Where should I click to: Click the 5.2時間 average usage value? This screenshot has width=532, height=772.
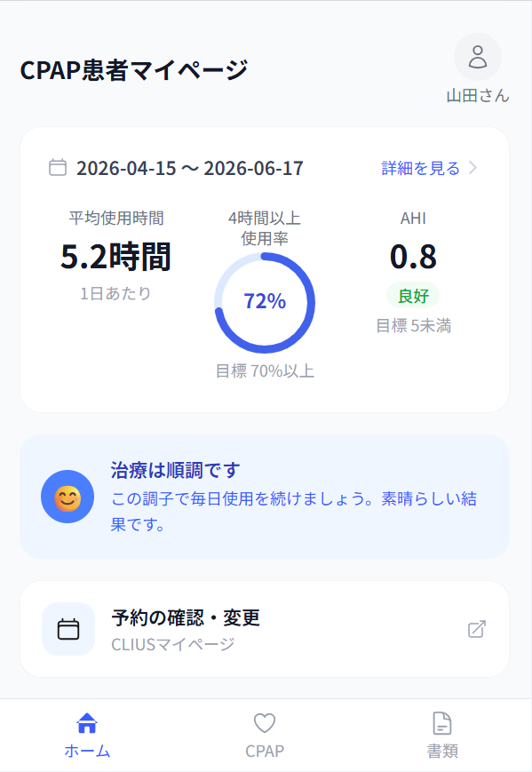[115, 257]
